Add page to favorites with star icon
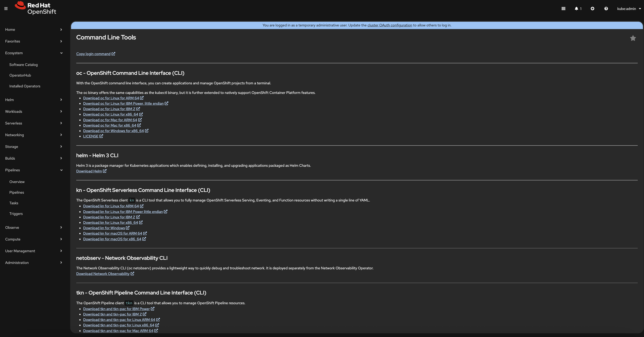644x337 pixels. click(633, 38)
